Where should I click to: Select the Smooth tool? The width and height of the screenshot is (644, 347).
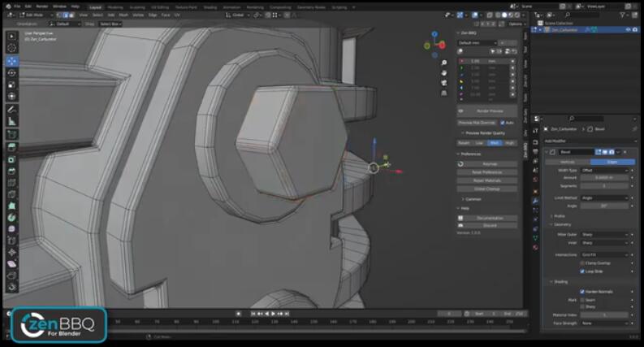tap(11, 228)
